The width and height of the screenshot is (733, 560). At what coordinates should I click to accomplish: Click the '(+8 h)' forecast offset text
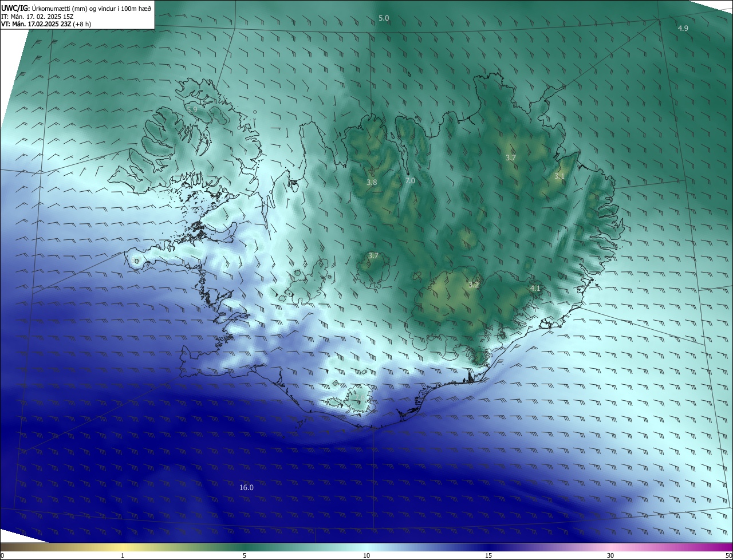tap(82, 24)
